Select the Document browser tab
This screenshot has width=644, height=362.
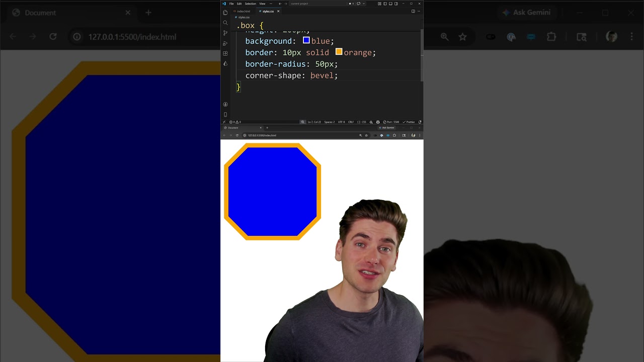[242, 128]
